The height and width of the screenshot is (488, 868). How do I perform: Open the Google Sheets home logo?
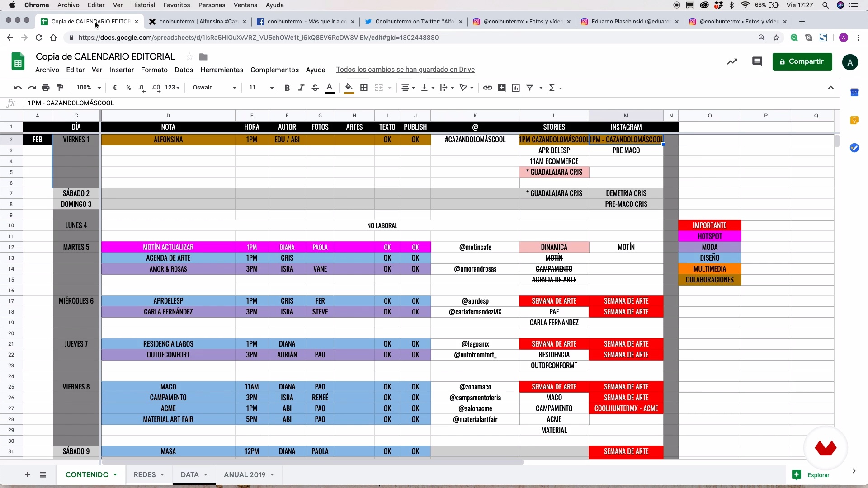click(x=18, y=61)
